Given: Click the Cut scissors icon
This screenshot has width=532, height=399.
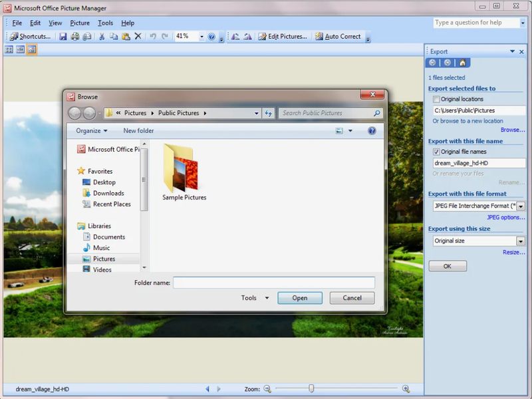Looking at the screenshot, I should [102, 37].
